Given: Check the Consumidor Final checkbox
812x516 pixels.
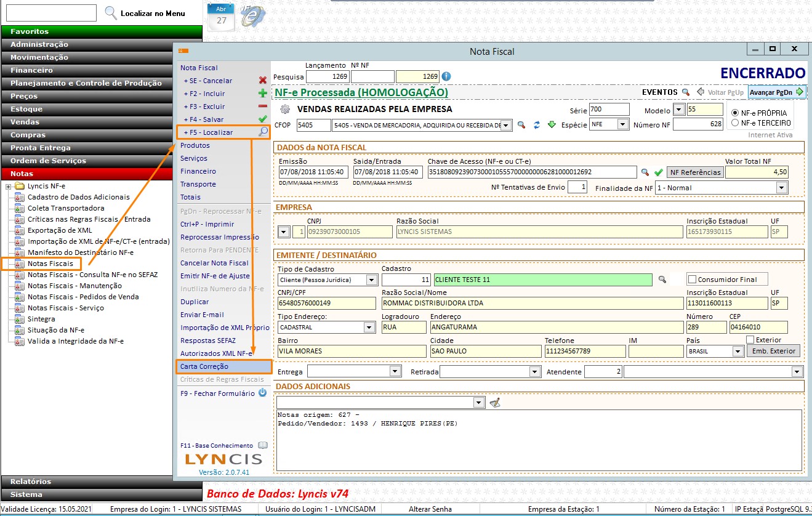Looking at the screenshot, I should click(692, 280).
